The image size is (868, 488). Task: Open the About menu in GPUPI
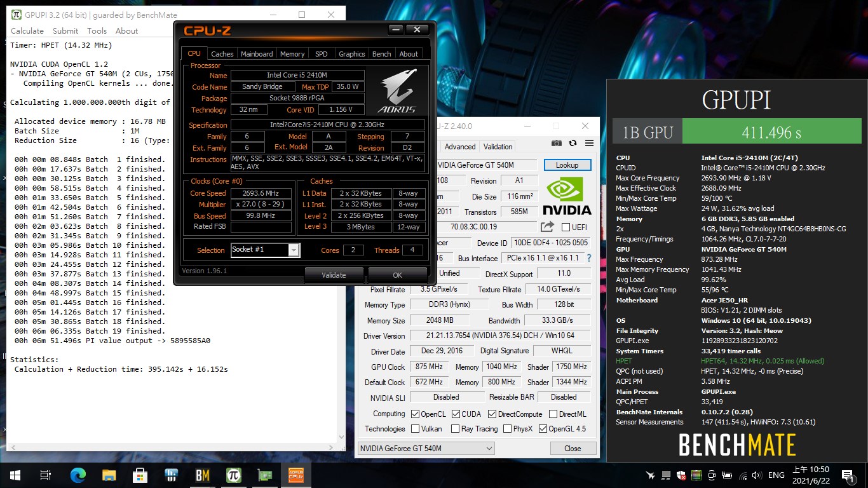point(126,30)
